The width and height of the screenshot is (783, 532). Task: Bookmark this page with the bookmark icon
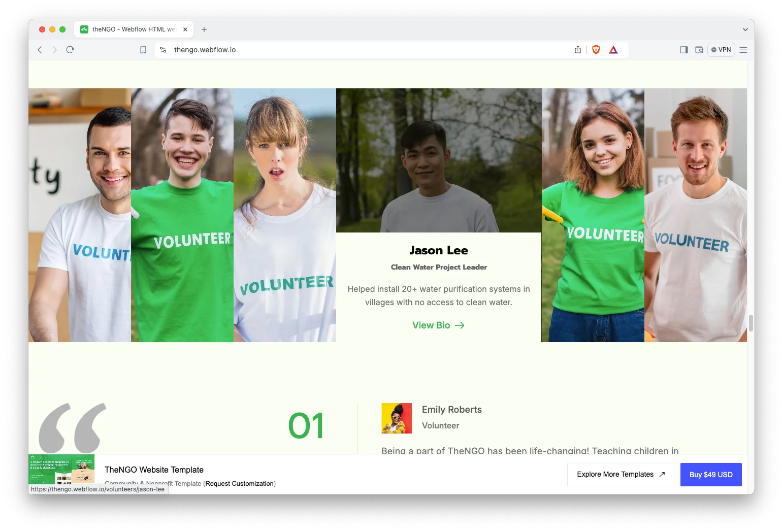[x=143, y=50]
